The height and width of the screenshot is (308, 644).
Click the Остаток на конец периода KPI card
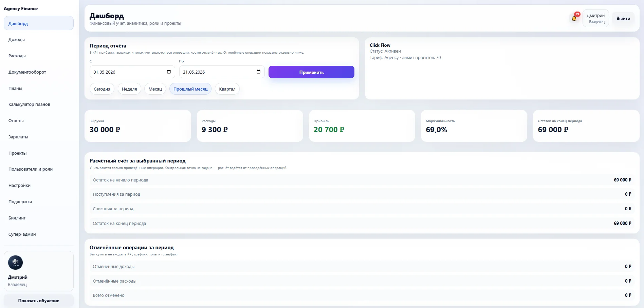click(586, 126)
